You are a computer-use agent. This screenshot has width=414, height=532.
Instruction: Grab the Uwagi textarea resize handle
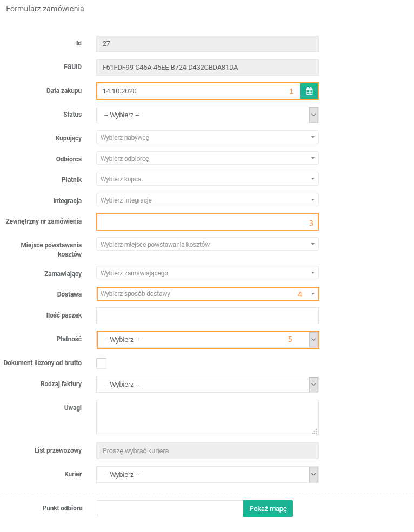(x=315, y=432)
